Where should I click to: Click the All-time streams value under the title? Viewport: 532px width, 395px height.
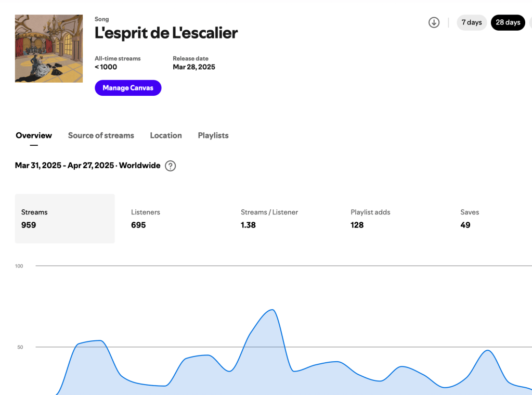tap(106, 67)
